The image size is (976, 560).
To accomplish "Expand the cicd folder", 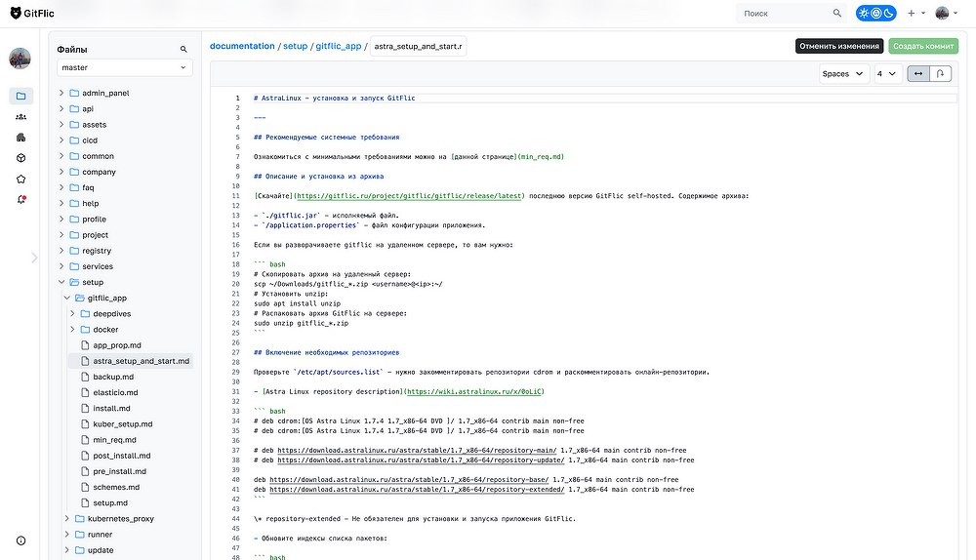I will 61,140.
